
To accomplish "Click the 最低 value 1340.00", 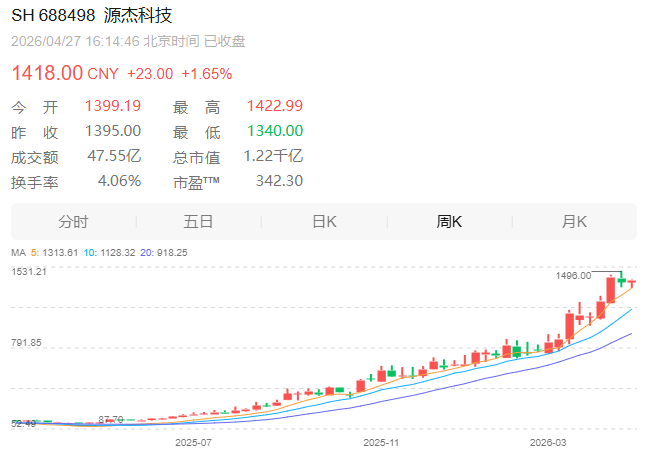I will 275,131.
